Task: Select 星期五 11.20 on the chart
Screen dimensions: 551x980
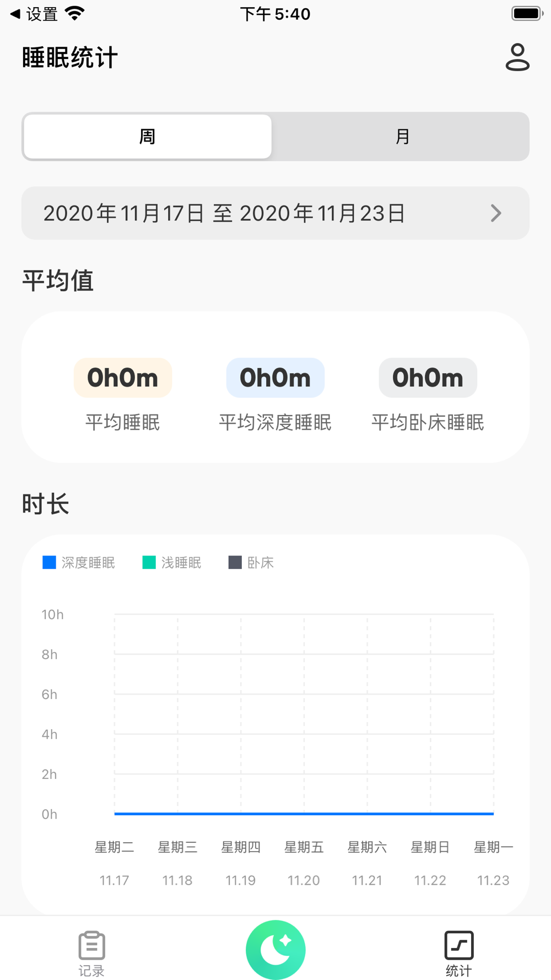Action: (304, 863)
